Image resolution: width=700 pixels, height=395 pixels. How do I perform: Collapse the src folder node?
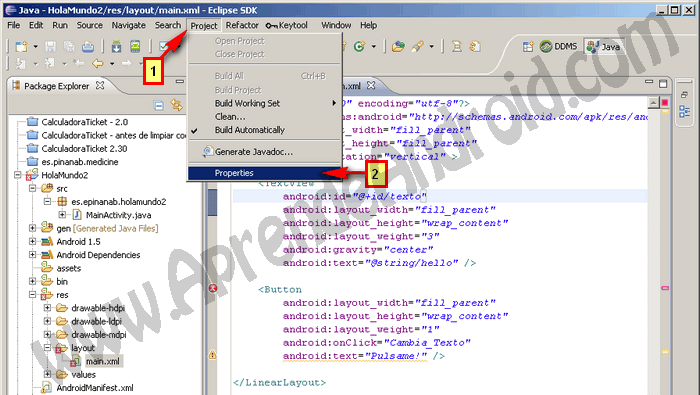tap(33, 188)
